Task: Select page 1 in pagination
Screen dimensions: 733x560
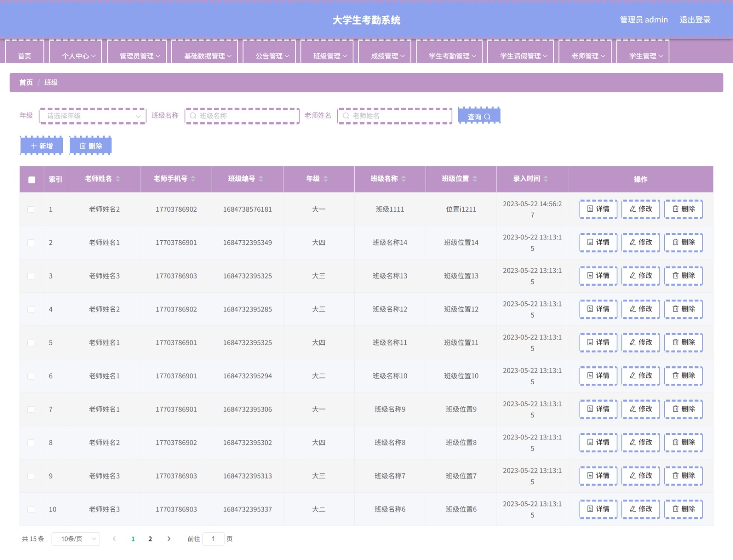Action: [x=133, y=539]
